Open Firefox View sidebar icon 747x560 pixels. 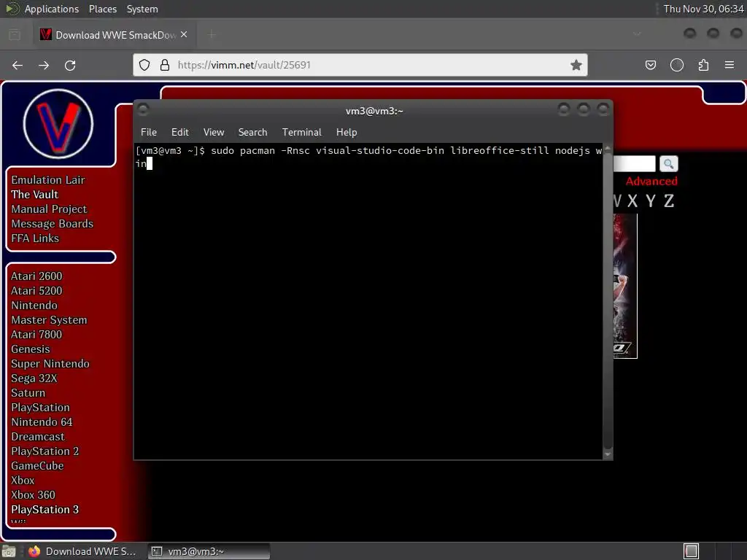click(15, 35)
